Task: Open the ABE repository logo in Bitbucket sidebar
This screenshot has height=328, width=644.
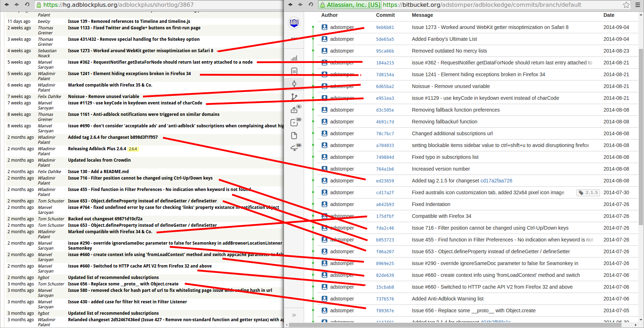Action: 294,23
